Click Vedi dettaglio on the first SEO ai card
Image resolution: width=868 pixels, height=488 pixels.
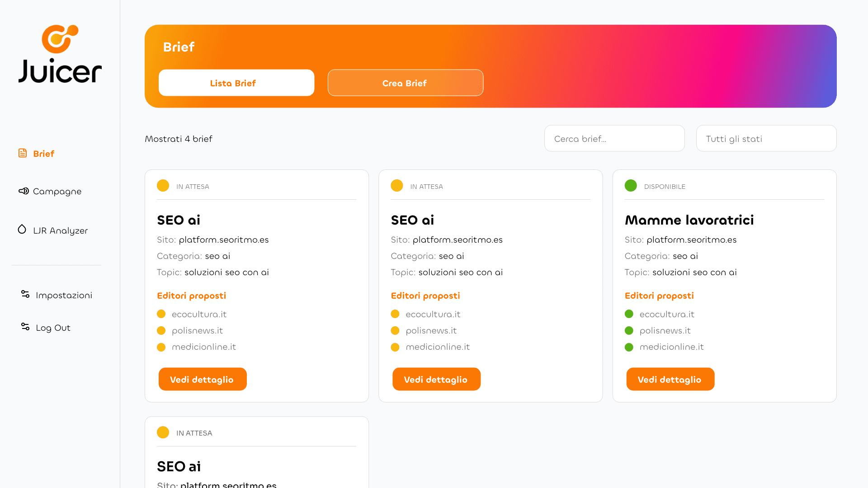point(202,379)
